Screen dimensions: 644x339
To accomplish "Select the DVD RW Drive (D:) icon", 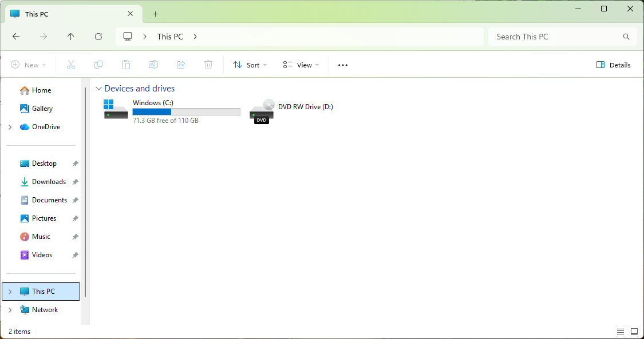I will [262, 111].
